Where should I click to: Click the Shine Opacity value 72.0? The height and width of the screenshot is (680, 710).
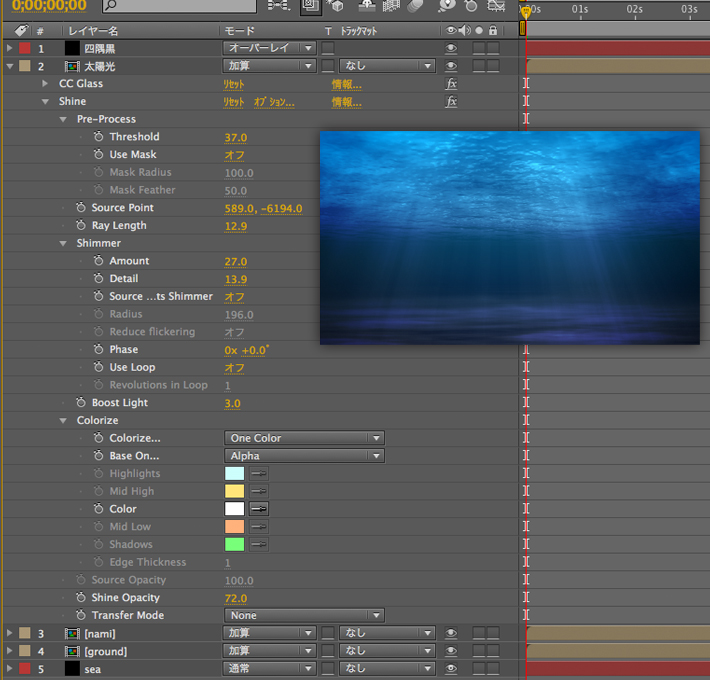[x=235, y=598]
